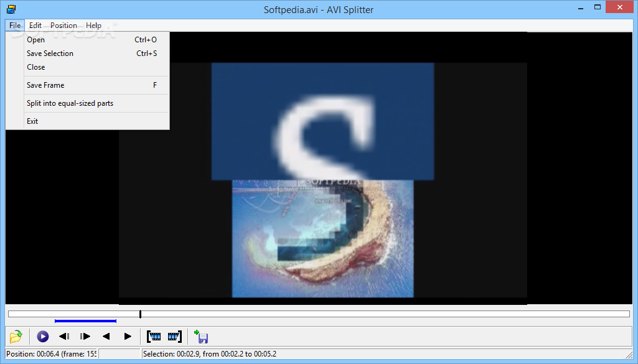
Task: Minimize the AVI Splitter window
Action: tap(581, 7)
